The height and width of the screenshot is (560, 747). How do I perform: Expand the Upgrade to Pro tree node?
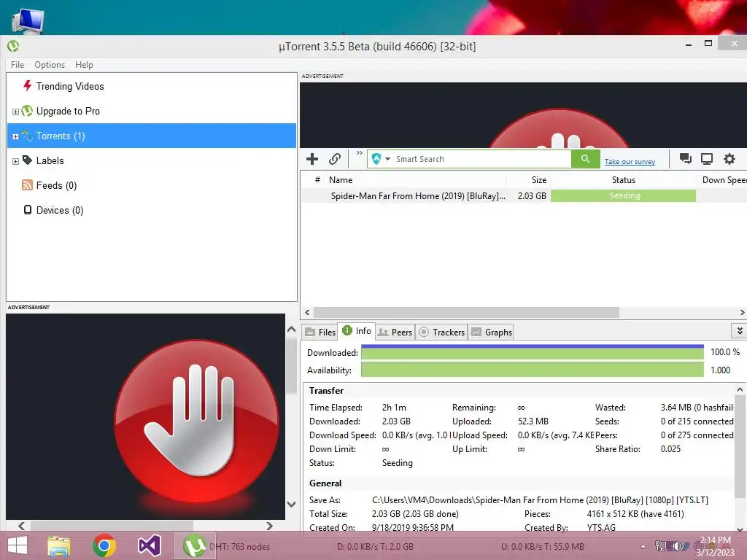point(15,112)
